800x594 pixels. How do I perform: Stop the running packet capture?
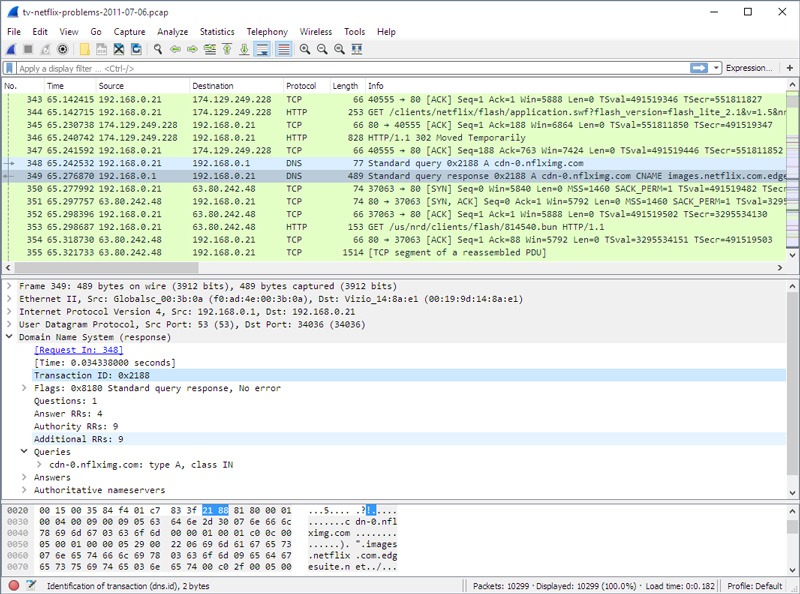click(28, 49)
